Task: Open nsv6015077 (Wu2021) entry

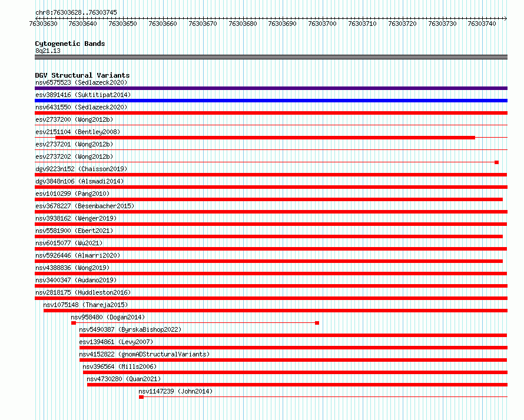Action: [x=69, y=243]
